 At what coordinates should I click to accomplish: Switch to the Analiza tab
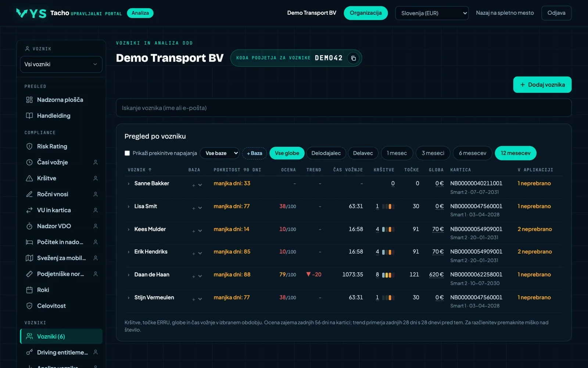click(140, 13)
